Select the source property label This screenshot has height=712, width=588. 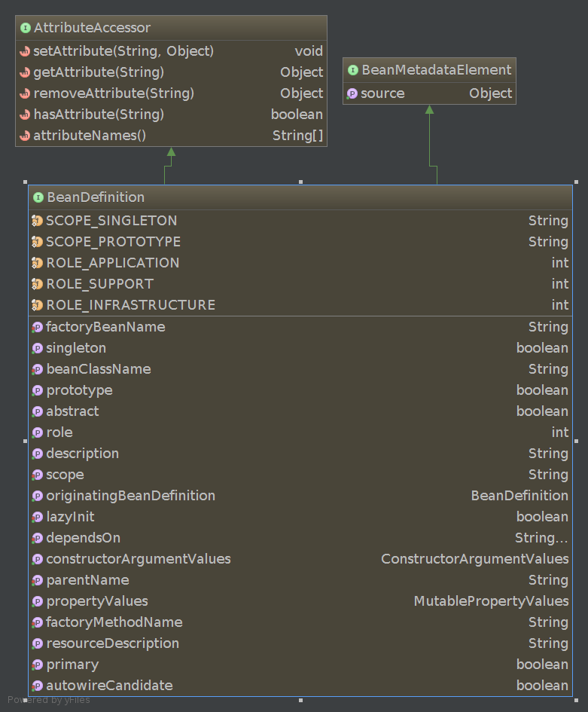[382, 94]
